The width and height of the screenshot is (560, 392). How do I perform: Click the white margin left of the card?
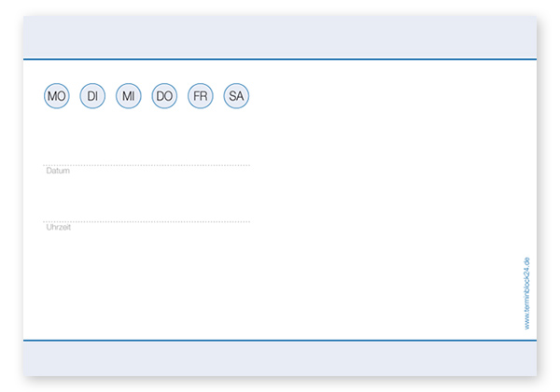(11, 196)
